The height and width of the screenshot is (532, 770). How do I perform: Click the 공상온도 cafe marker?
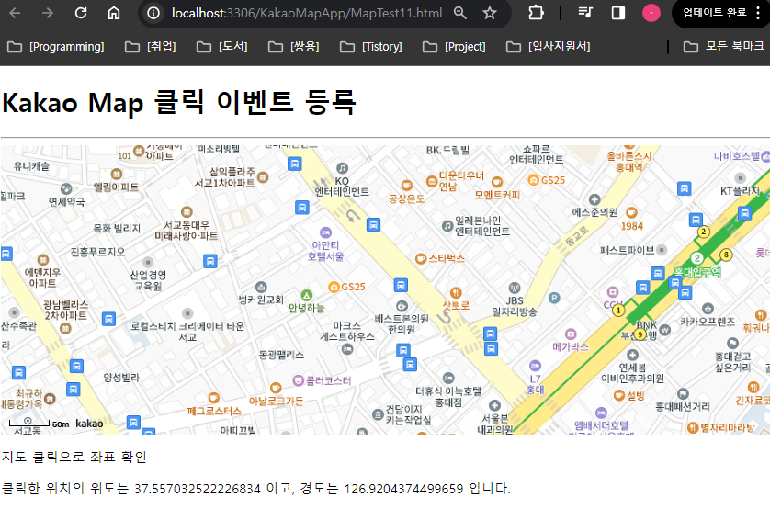click(x=407, y=186)
